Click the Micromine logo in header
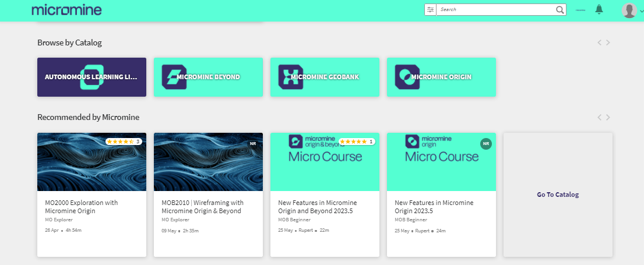Image resolution: width=644 pixels, height=265 pixels. [66, 10]
